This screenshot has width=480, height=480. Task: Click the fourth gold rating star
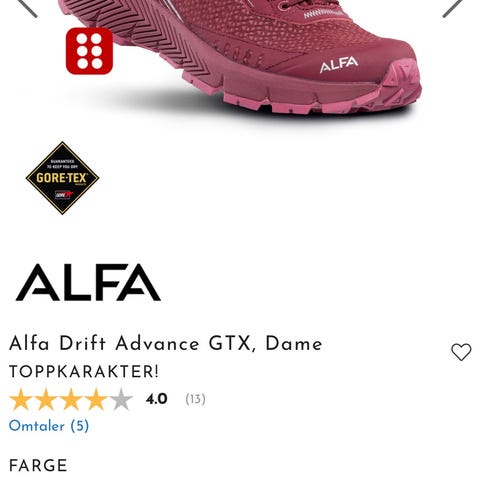tap(96, 399)
